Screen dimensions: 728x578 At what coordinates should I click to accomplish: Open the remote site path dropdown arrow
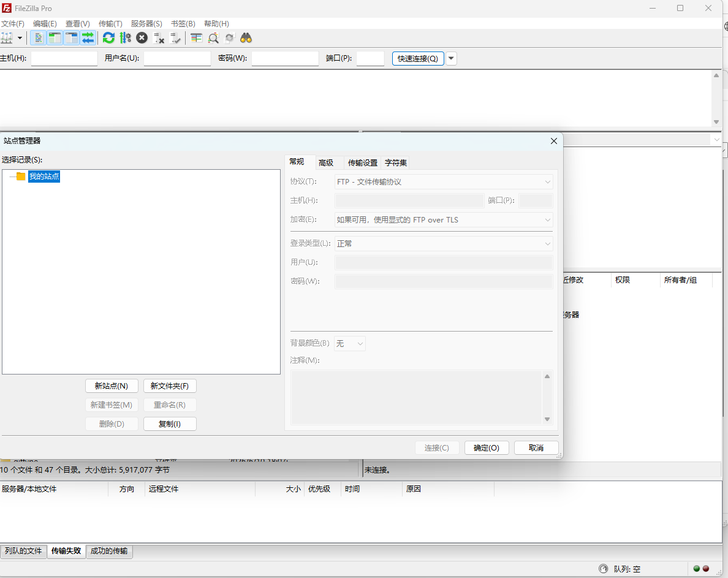click(x=716, y=140)
